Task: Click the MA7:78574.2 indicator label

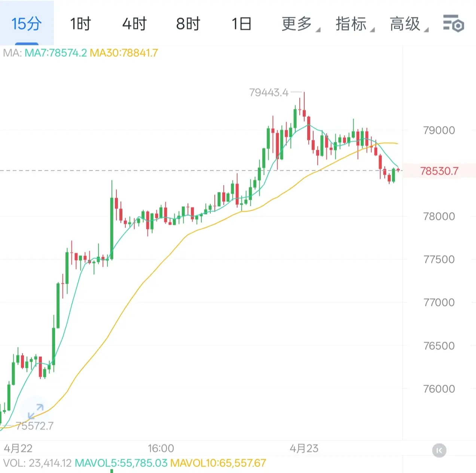Action: pyautogui.click(x=56, y=53)
